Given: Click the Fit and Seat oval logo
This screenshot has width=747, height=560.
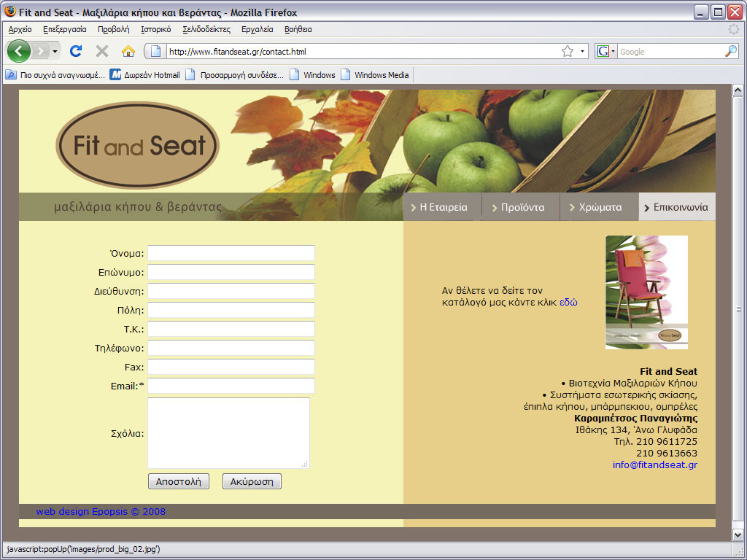Looking at the screenshot, I should 137,145.
